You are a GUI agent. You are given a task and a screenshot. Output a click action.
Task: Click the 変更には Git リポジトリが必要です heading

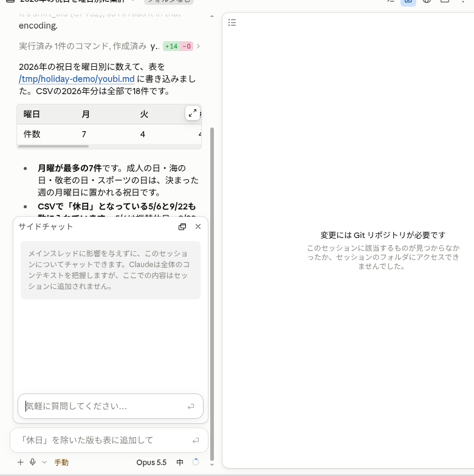pyautogui.click(x=383, y=235)
